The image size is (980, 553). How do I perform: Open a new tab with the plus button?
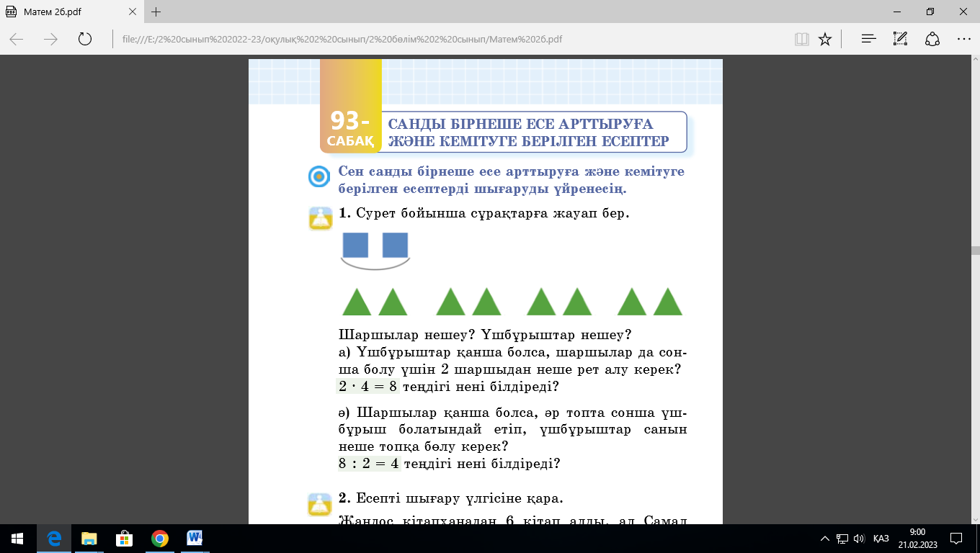pyautogui.click(x=156, y=12)
